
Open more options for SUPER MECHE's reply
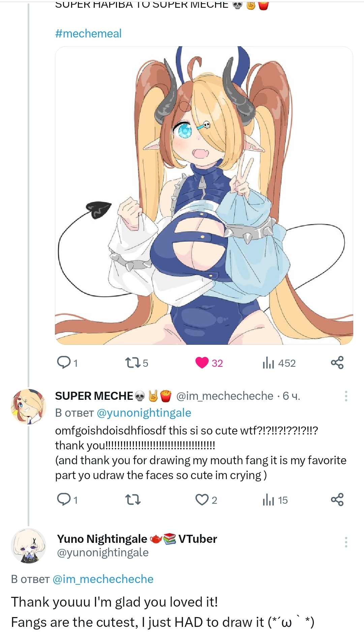point(346,396)
